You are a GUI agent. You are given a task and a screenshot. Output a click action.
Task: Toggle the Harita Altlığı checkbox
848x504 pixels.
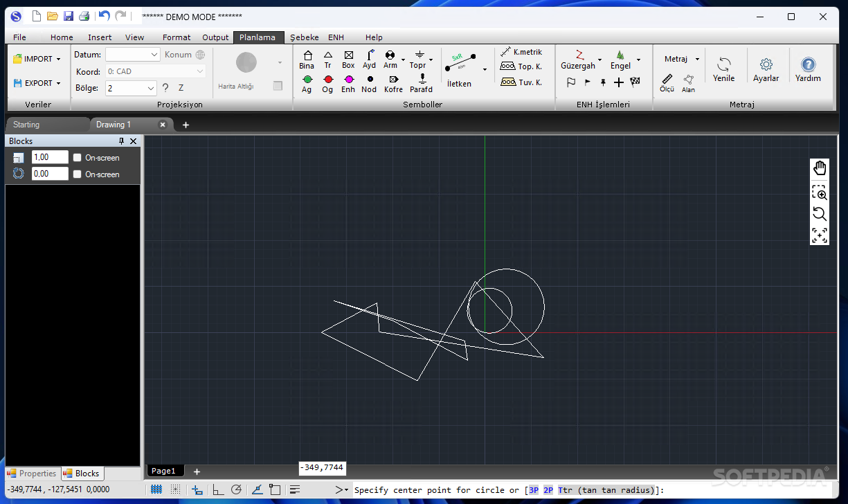pos(278,86)
